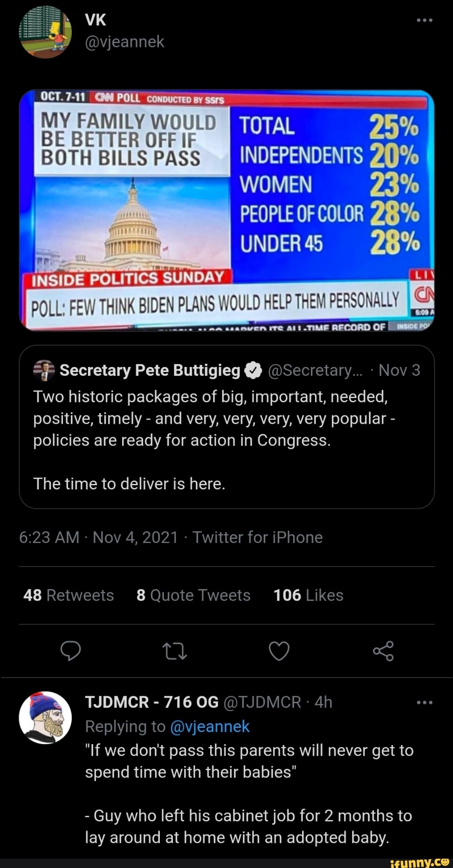Open TJDMCR's profile avatar
The image size is (453, 868).
[x=45, y=718]
